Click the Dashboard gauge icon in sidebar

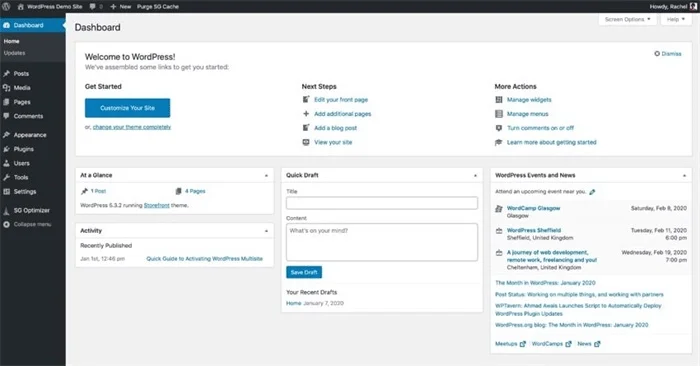7,25
